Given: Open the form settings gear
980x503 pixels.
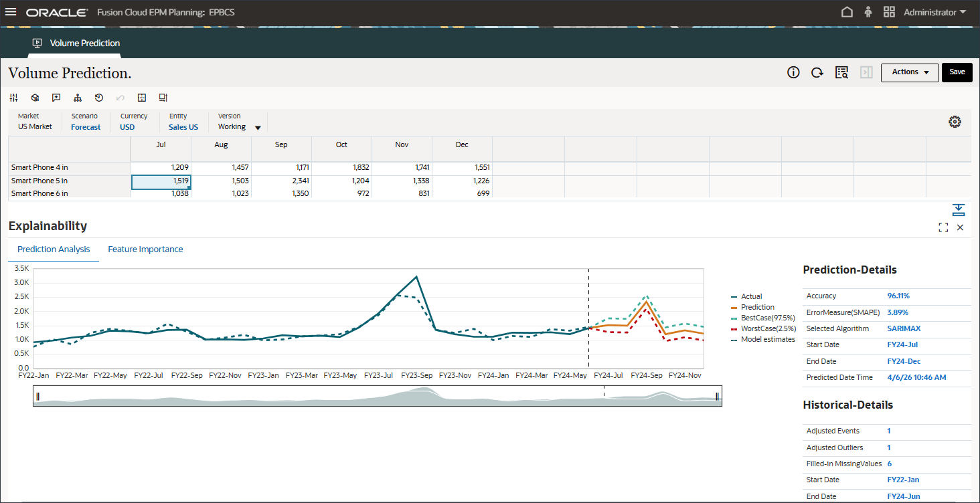Looking at the screenshot, I should (955, 122).
